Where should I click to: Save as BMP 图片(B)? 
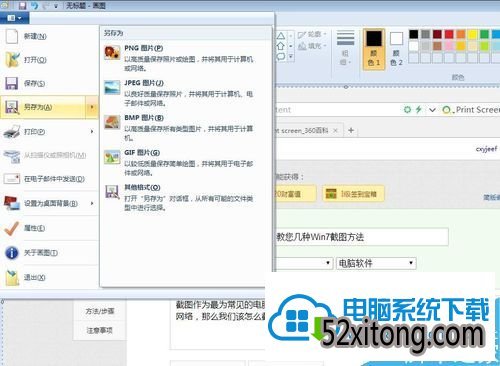pyautogui.click(x=186, y=127)
